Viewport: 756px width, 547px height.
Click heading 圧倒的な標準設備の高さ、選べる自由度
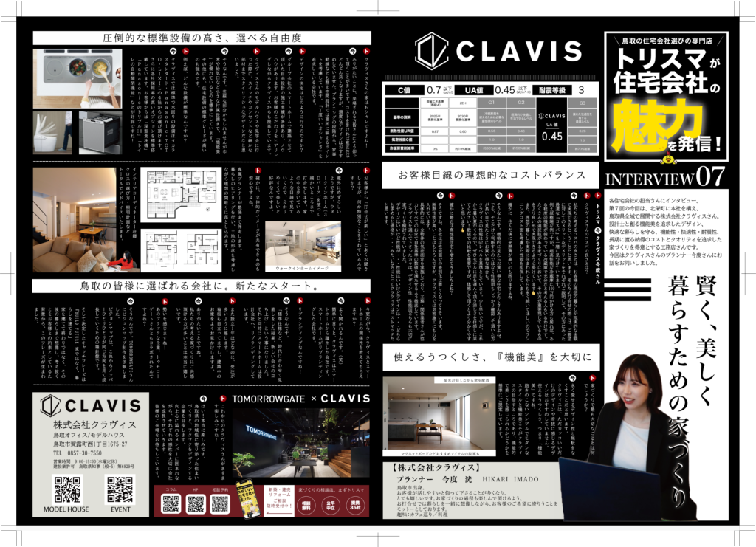click(x=202, y=38)
